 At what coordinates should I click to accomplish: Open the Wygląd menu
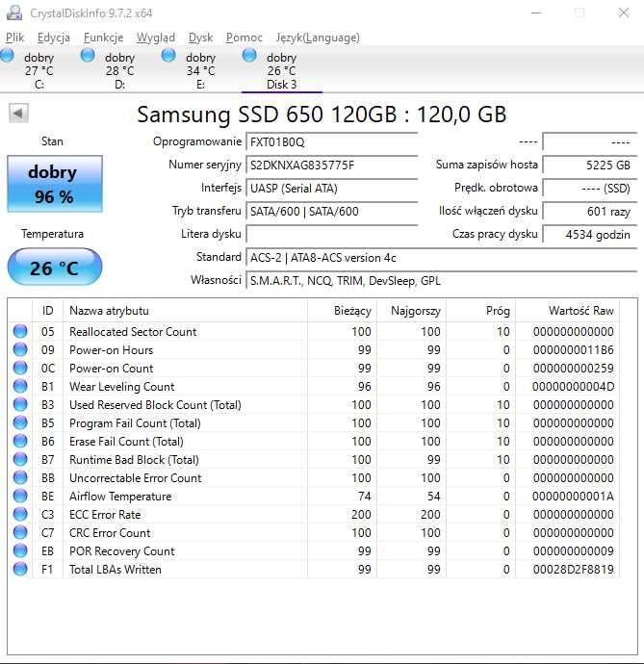156,38
